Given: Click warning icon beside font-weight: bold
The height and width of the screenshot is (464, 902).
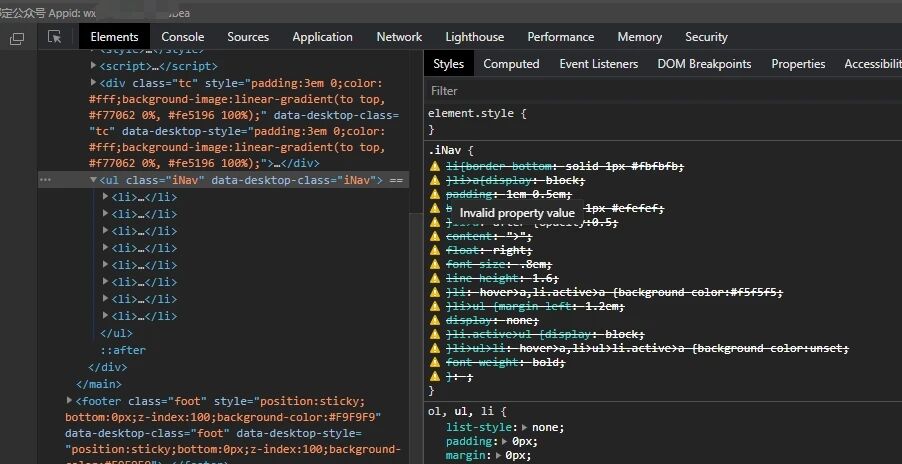Looking at the screenshot, I should [x=435, y=362].
